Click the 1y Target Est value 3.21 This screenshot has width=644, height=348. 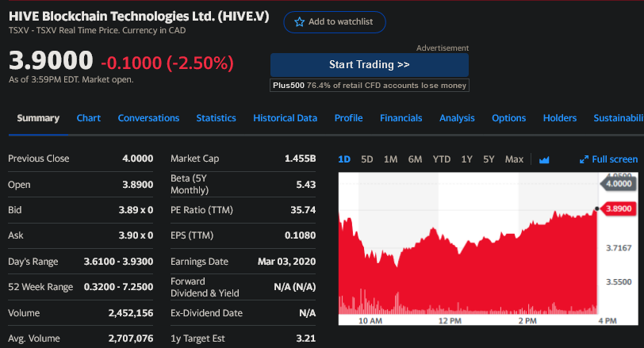point(306,338)
